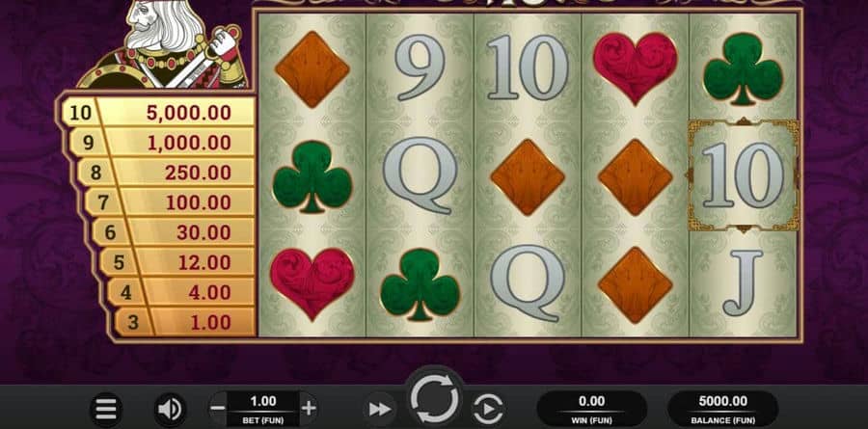868x429 pixels.
Task: Click the King character portrait
Action: pos(163,44)
